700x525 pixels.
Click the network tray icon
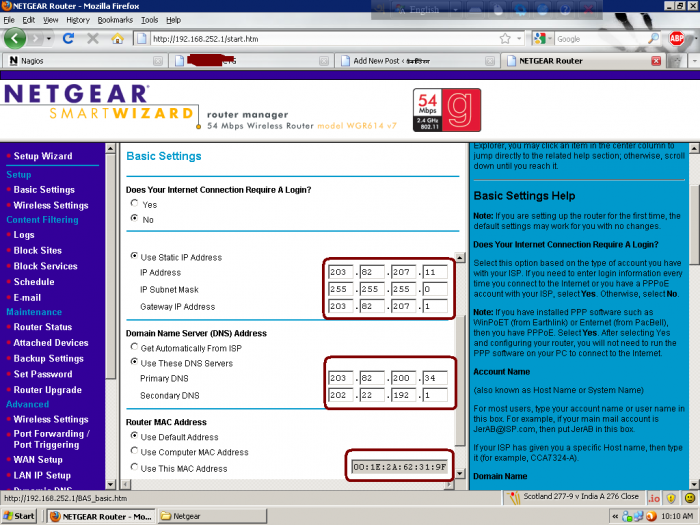click(x=639, y=517)
